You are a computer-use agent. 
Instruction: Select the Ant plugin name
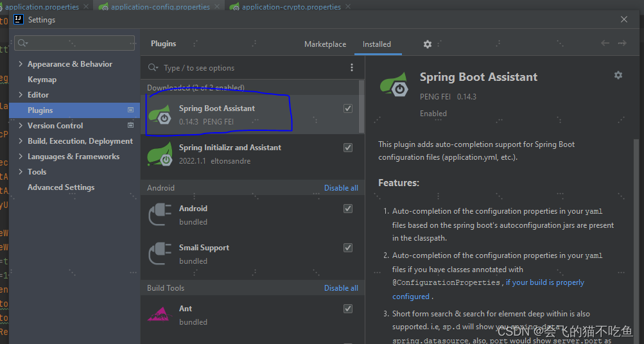[x=185, y=308]
